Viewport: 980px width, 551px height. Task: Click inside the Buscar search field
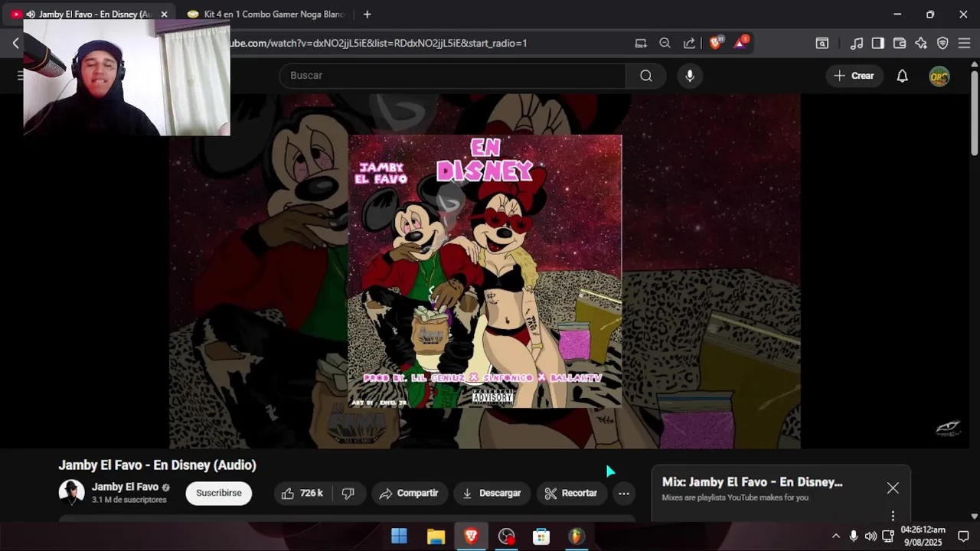452,76
